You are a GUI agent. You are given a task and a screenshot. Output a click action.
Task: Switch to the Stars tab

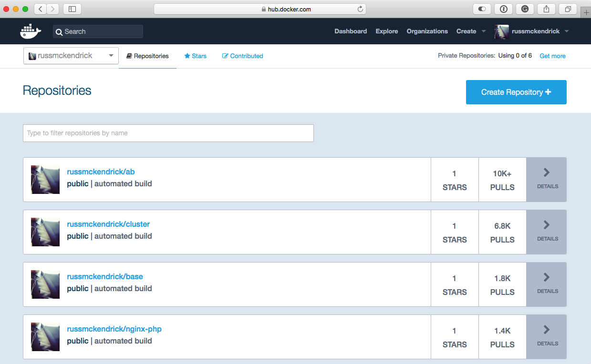pos(196,56)
